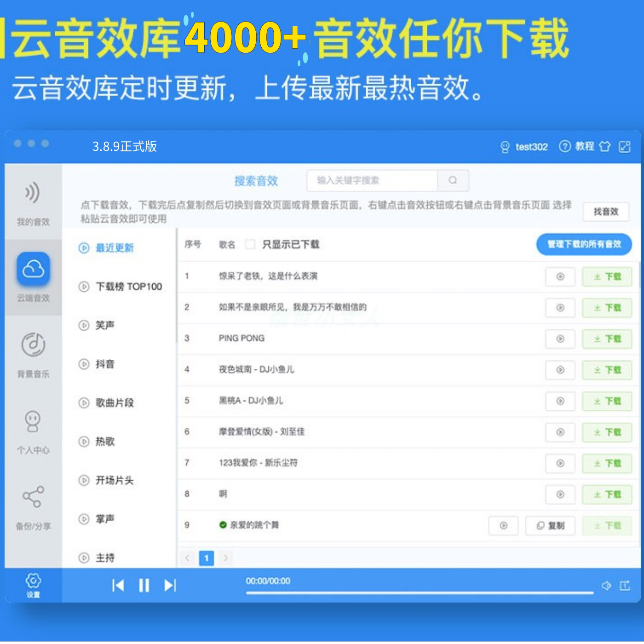644x644 pixels.
Task: Switch to 背景音乐 panel
Action: coord(33,350)
